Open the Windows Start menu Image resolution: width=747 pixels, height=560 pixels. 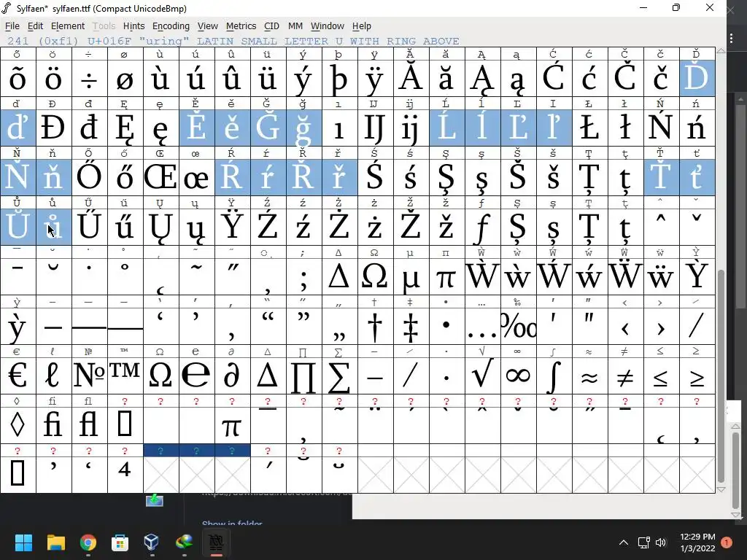23,542
